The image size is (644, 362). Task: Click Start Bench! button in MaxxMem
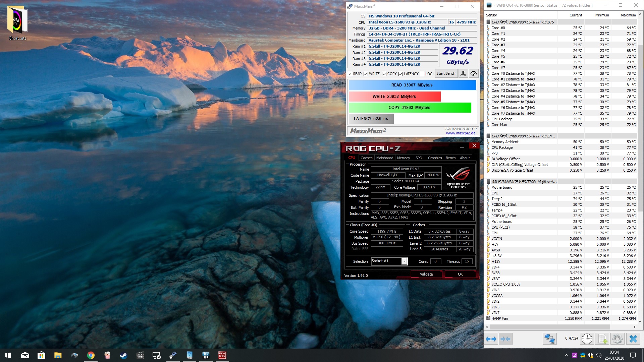446,74
